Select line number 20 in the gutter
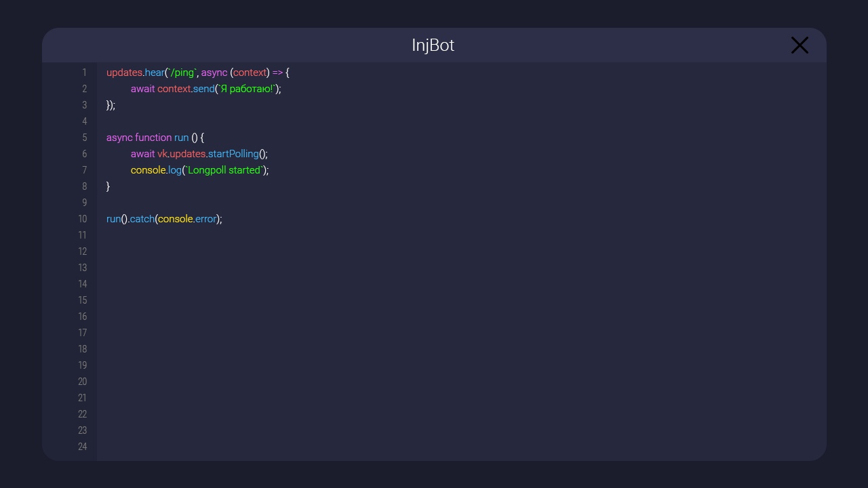 click(x=82, y=382)
